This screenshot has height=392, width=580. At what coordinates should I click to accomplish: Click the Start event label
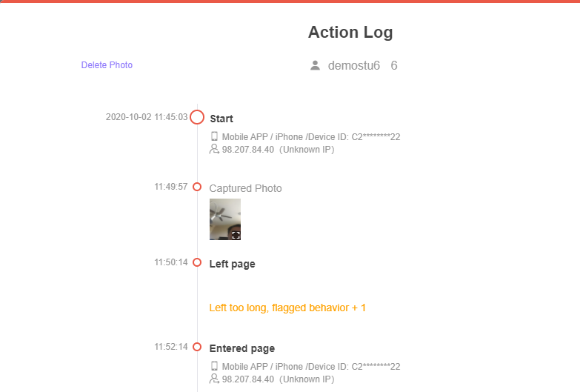(221, 119)
